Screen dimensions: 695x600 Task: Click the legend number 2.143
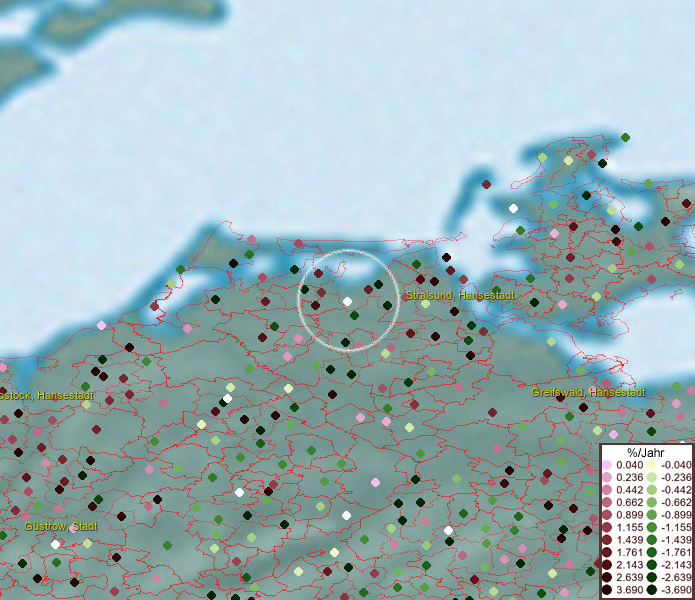click(x=629, y=565)
